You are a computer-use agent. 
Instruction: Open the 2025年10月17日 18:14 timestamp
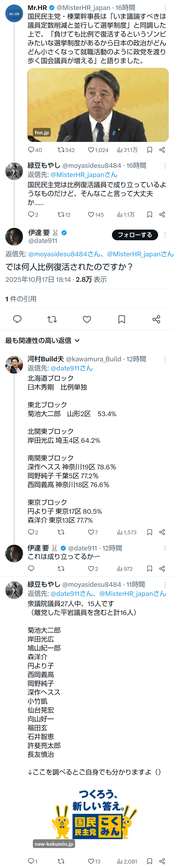pyautogui.click(x=38, y=279)
